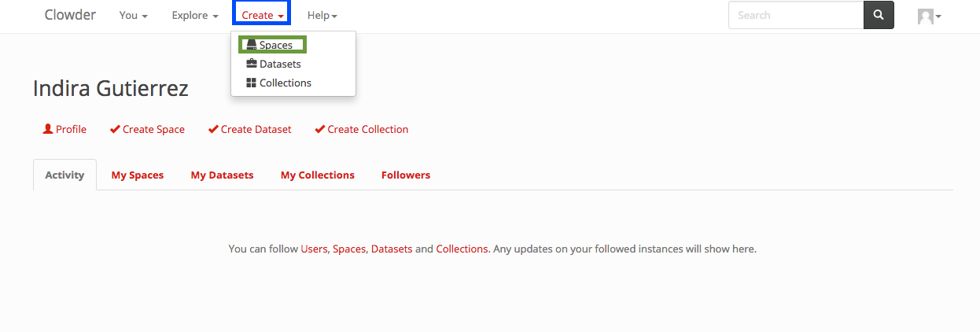The width and height of the screenshot is (980, 332).
Task: Open the My Collections tab
Action: click(x=318, y=175)
